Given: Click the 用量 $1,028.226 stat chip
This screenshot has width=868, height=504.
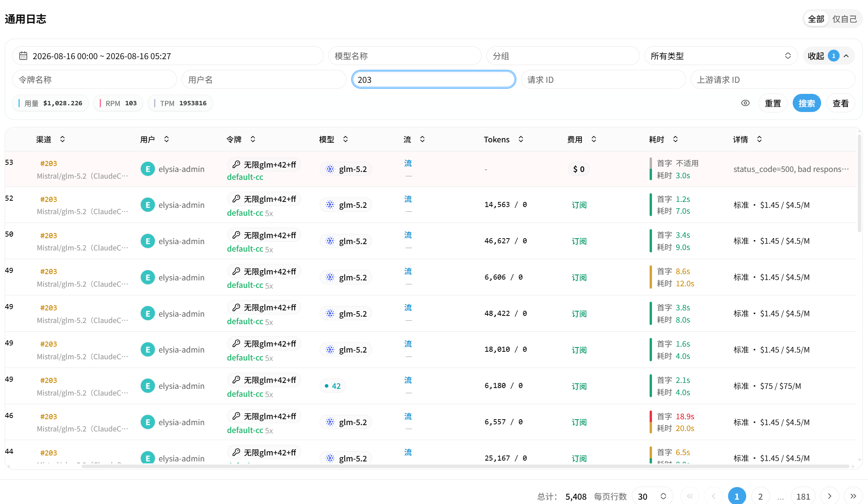Looking at the screenshot, I should [x=50, y=103].
